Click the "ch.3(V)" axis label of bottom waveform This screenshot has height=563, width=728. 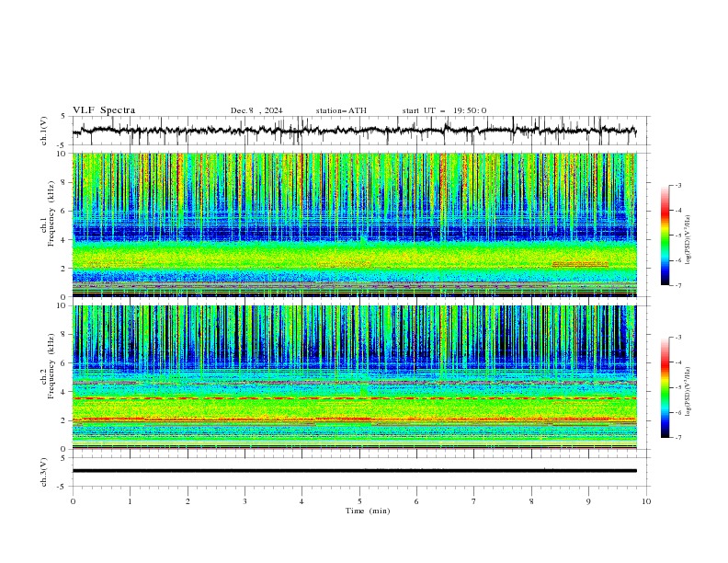tap(44, 472)
